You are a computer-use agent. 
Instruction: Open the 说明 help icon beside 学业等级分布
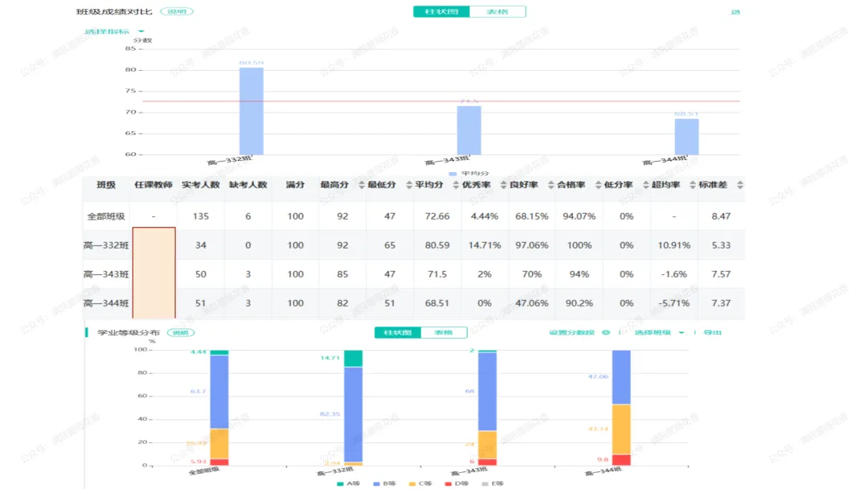point(180,331)
